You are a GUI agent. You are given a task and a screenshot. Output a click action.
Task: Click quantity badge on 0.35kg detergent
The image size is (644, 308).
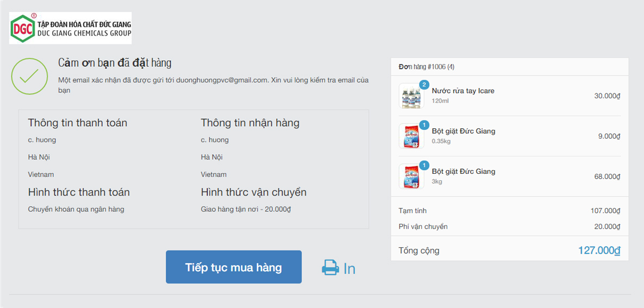pyautogui.click(x=424, y=125)
